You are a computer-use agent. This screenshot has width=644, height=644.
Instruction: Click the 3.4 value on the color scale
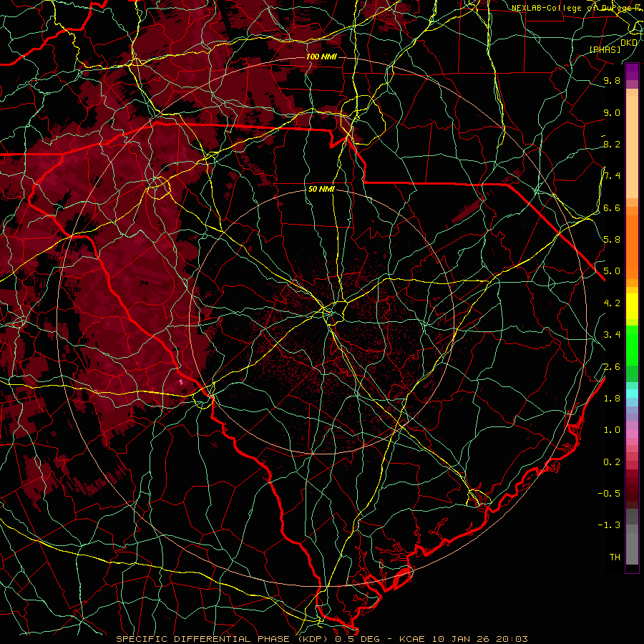click(x=612, y=334)
